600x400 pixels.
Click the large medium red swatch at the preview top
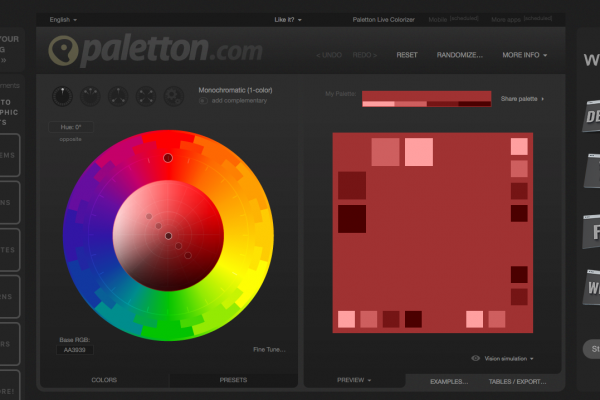point(385,152)
